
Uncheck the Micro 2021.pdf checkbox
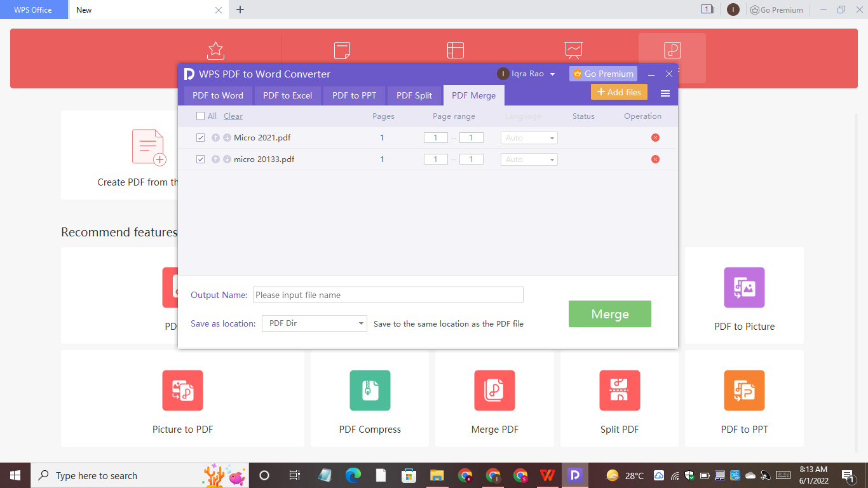201,138
